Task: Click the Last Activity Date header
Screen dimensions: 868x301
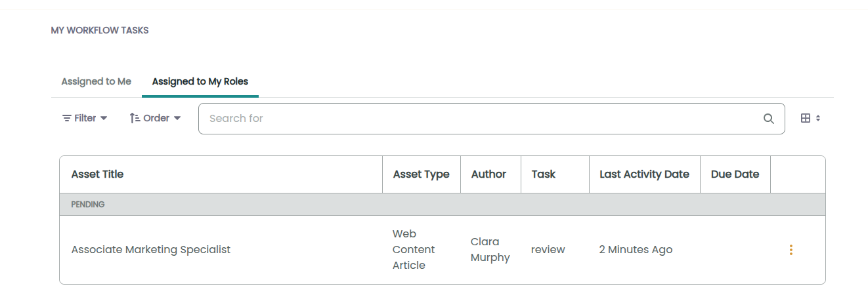Action: pos(645,174)
